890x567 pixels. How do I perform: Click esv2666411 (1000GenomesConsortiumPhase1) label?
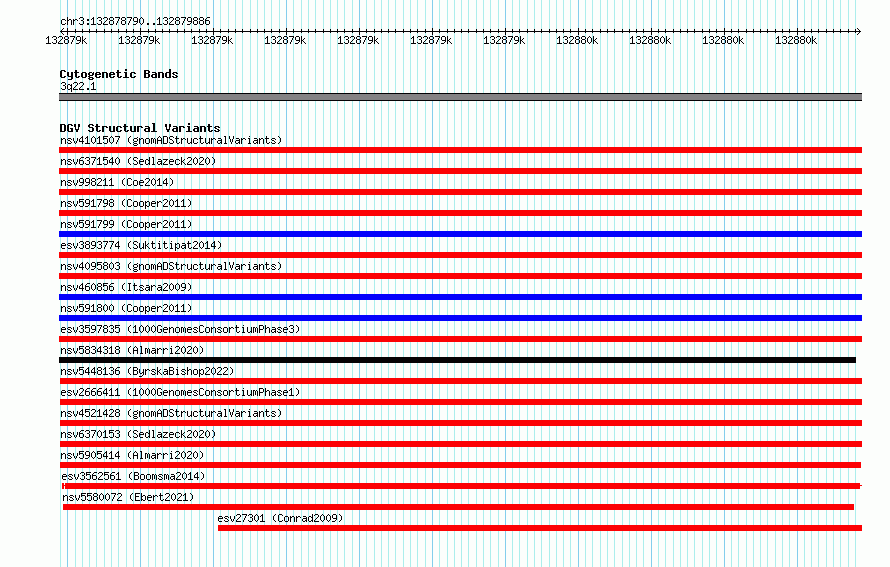(180, 392)
